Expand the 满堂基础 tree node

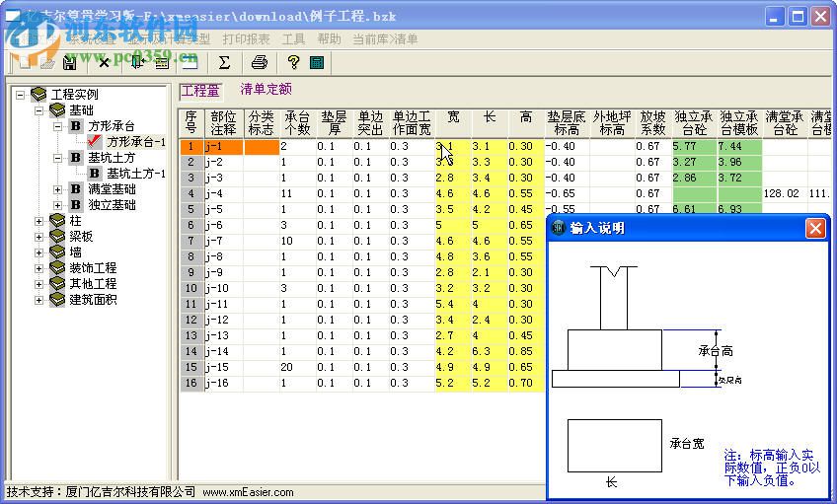58,189
